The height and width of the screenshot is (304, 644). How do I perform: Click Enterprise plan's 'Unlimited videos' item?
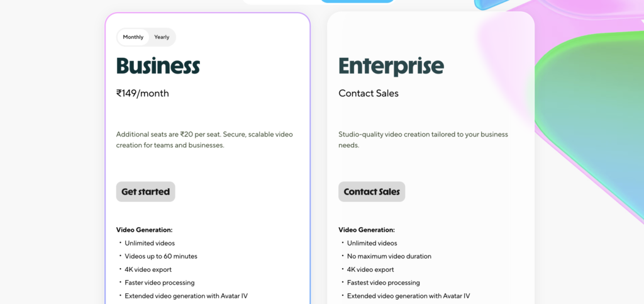coord(372,243)
